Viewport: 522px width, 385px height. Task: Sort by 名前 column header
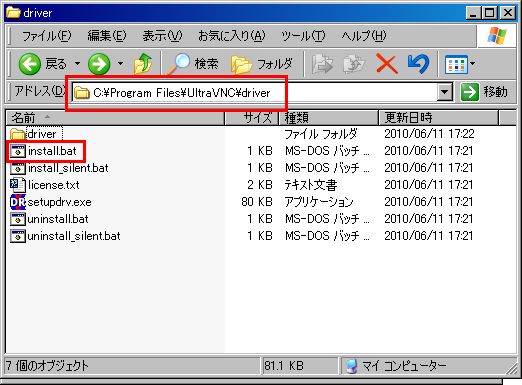(115, 118)
